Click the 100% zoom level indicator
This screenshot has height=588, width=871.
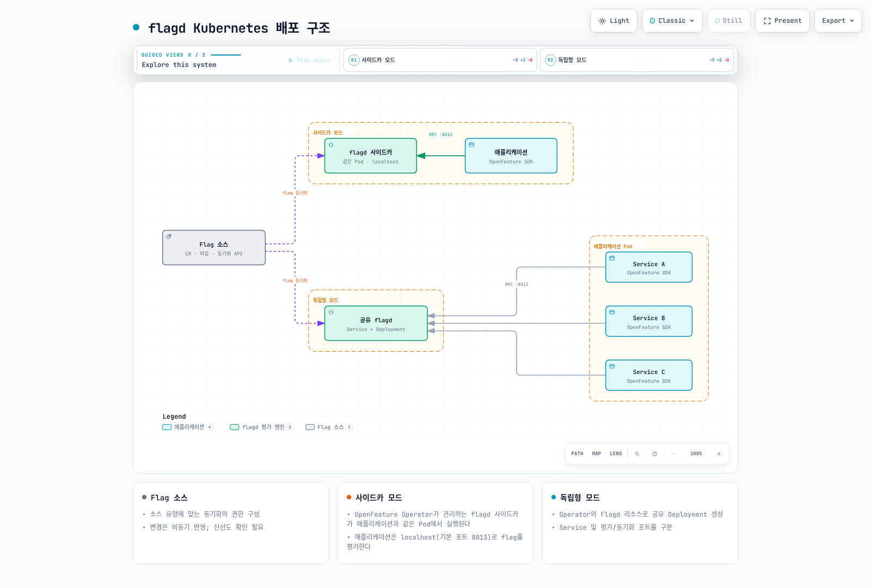(x=696, y=454)
